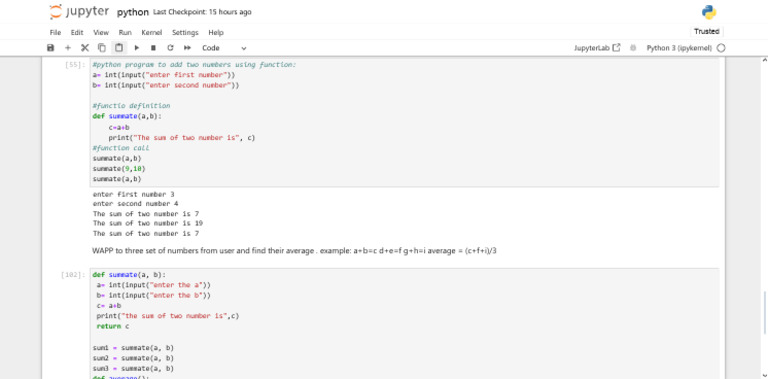Screen dimensions: 768x379
Task: Click the vertical scrollbar thumb
Action: pyautogui.click(x=765, y=312)
